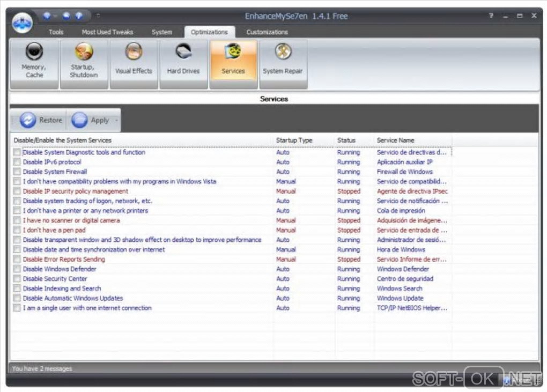
Task: Open the 'You have 2 messages' status notice
Action: (42, 368)
